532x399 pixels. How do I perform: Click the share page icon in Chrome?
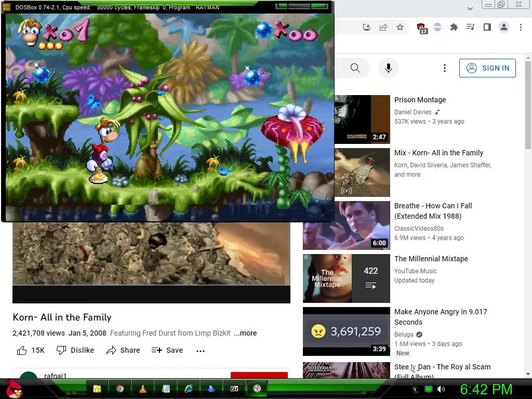click(x=383, y=27)
